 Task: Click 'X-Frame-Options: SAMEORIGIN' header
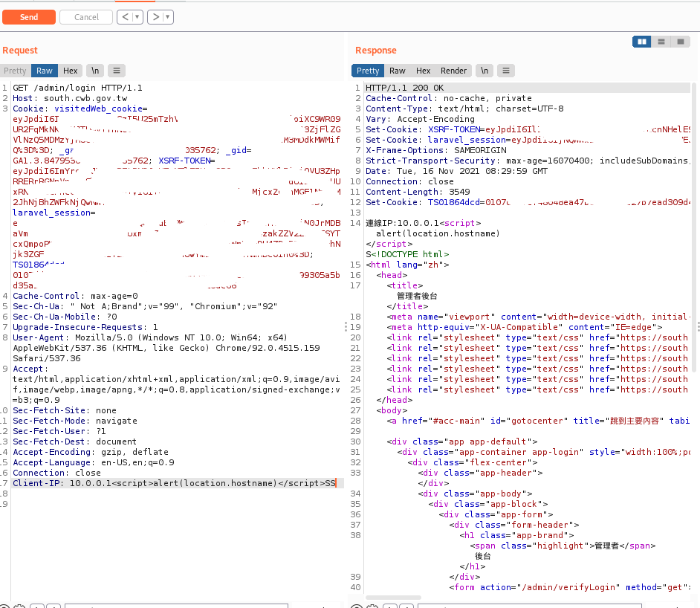click(x=435, y=150)
